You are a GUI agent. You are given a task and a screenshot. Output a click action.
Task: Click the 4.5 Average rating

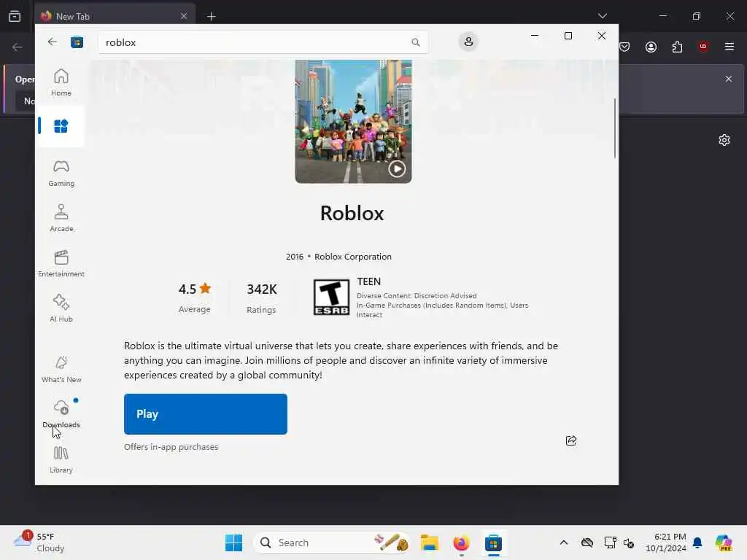tap(194, 297)
